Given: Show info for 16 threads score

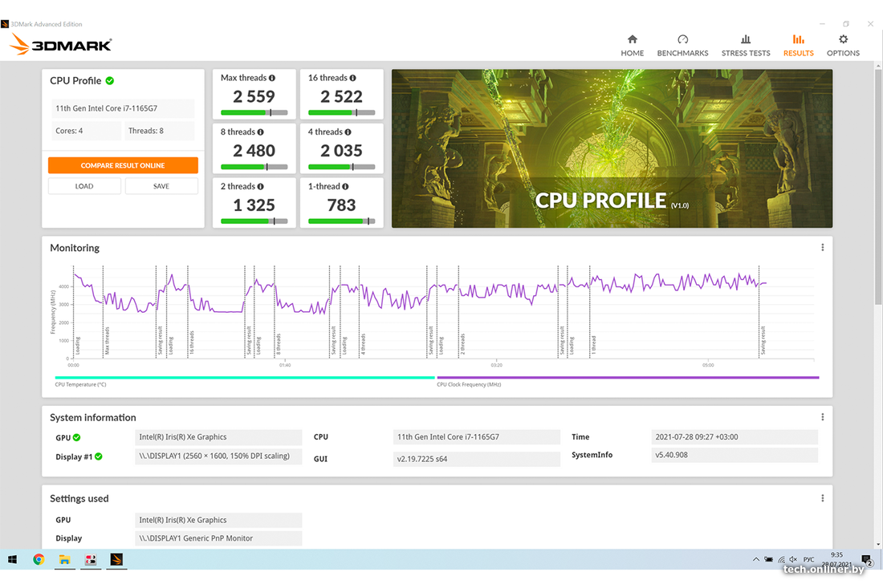Looking at the screenshot, I should 352,78.
